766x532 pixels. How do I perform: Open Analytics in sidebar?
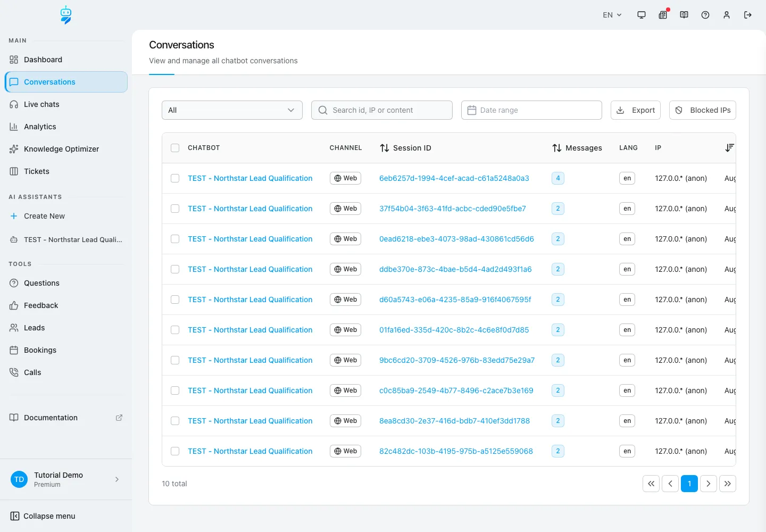pos(66,127)
